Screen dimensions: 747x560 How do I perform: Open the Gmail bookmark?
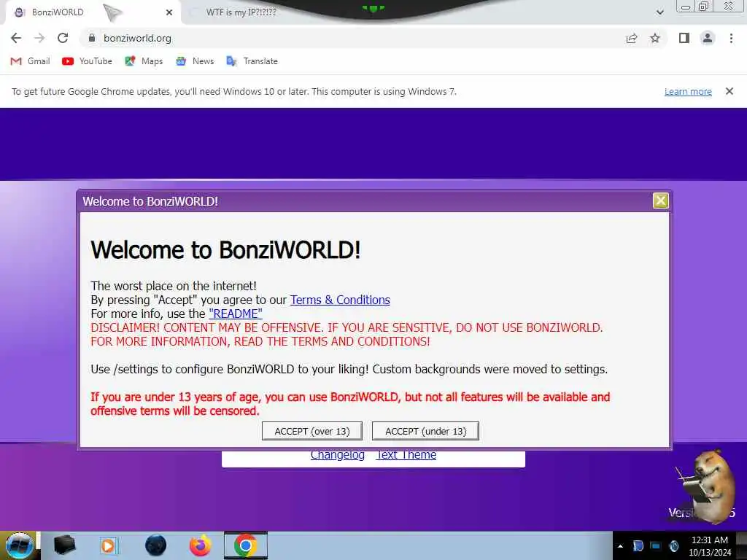(30, 61)
